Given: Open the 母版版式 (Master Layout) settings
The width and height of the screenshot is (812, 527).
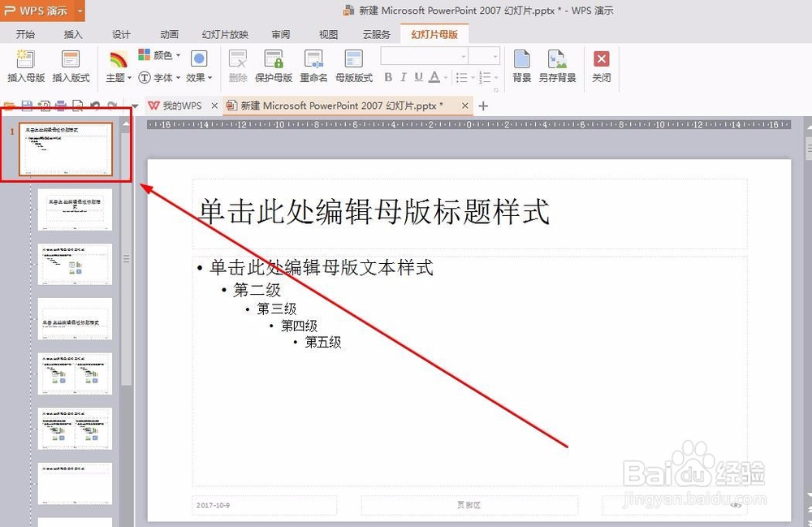Looking at the screenshot, I should 353,65.
